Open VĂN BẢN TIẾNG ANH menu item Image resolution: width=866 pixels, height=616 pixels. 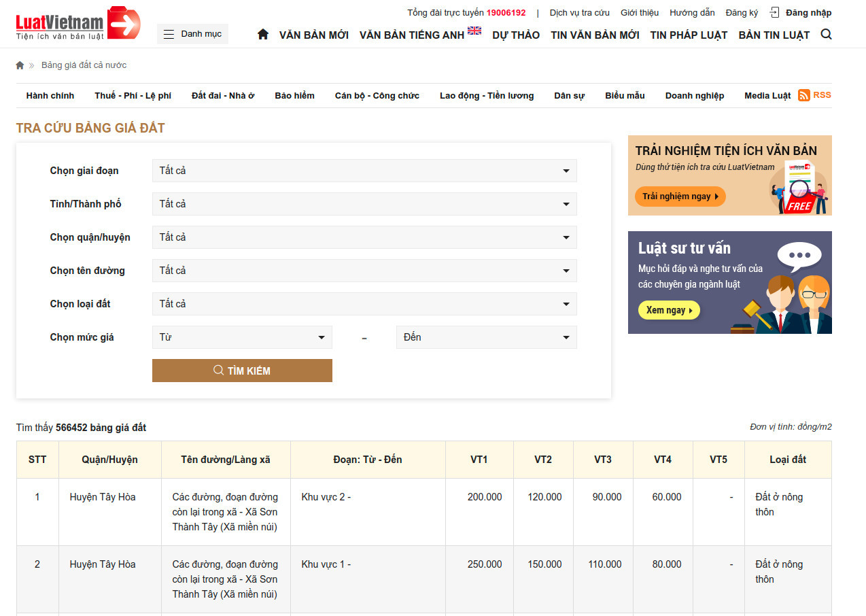412,35
